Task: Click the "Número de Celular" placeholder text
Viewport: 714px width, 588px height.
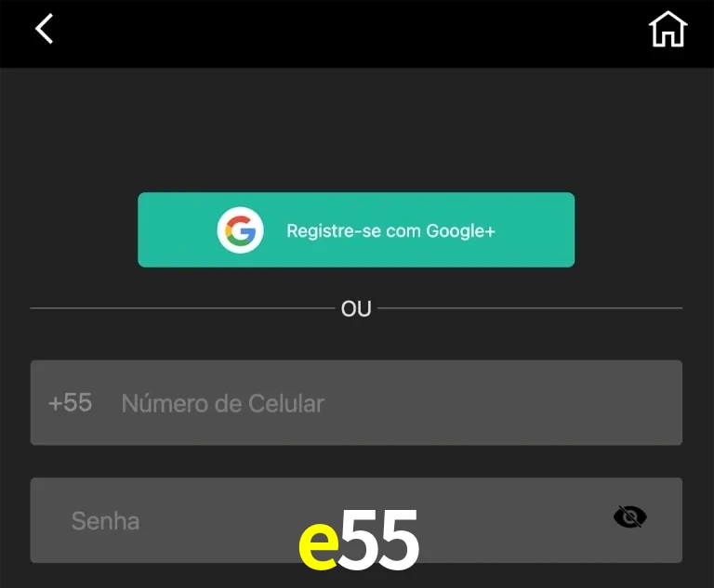Action: pos(223,403)
